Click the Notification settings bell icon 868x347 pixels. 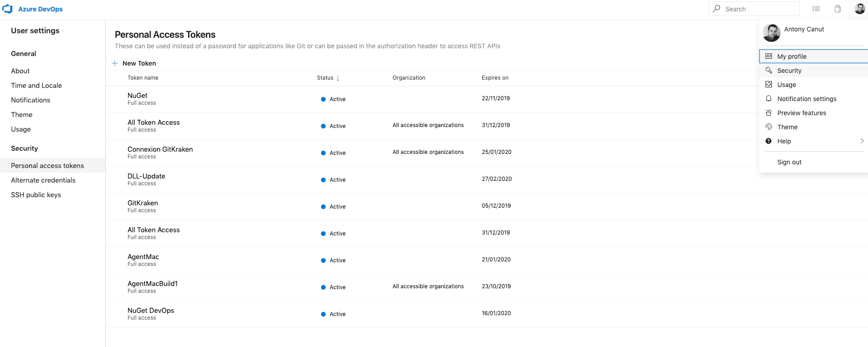[769, 99]
